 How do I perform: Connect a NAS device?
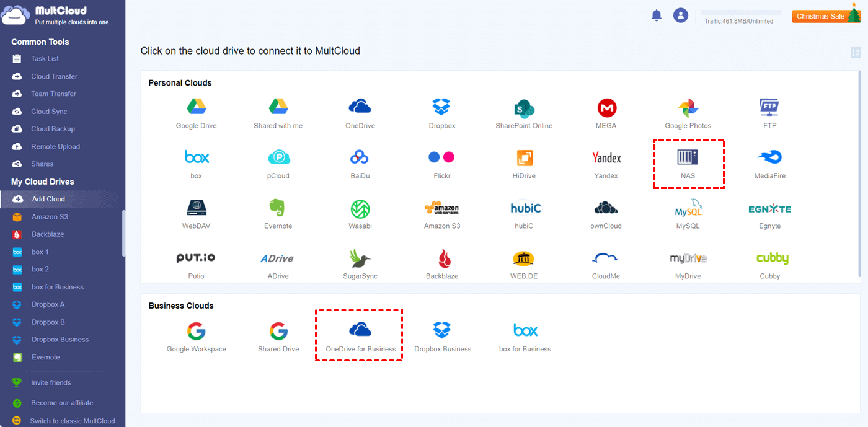point(688,157)
